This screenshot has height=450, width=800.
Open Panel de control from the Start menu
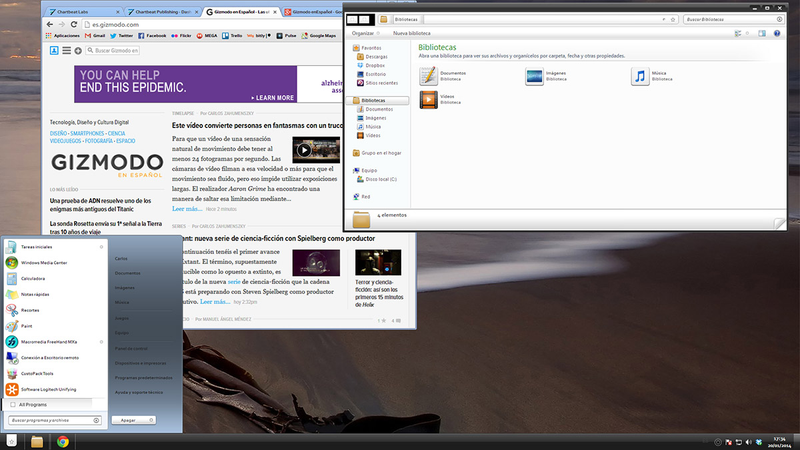pyautogui.click(x=131, y=348)
